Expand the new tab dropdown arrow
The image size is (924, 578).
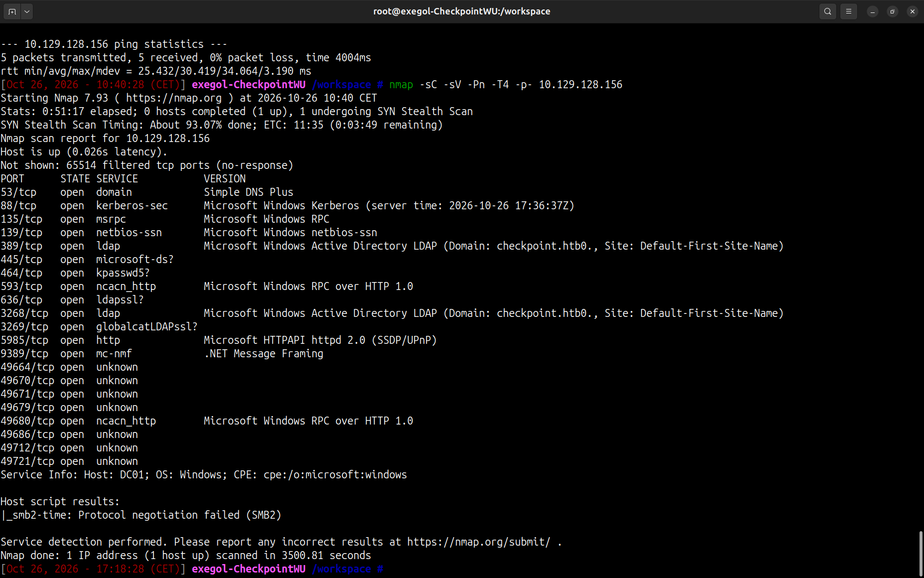[x=27, y=11]
